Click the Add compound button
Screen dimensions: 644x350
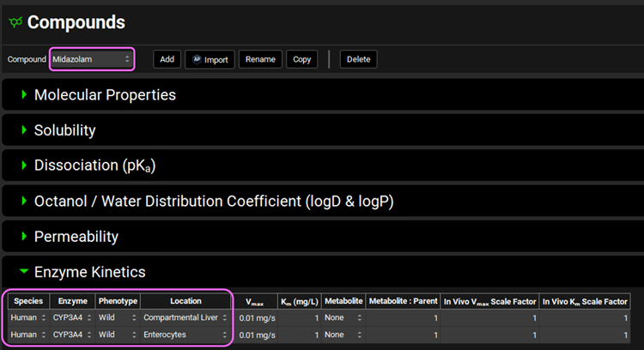[x=167, y=59]
